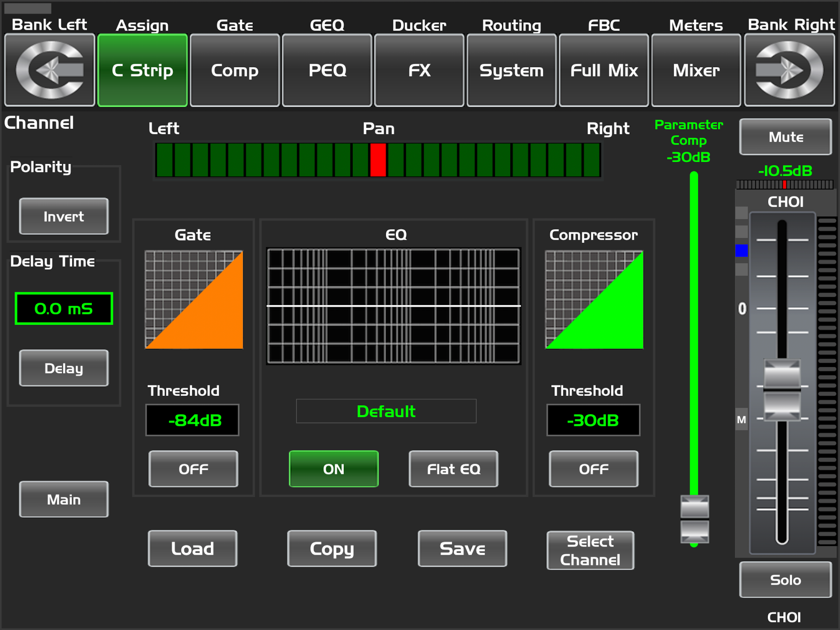840x630 pixels.
Task: Click the orange Gate curve graph
Action: point(194,300)
